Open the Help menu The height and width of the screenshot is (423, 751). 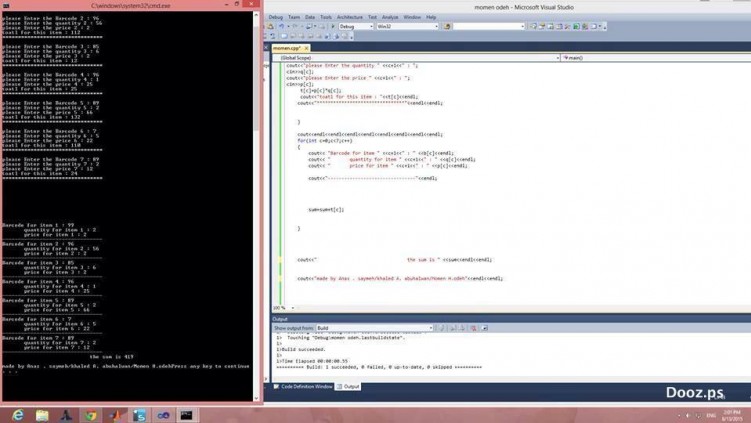tap(431, 17)
